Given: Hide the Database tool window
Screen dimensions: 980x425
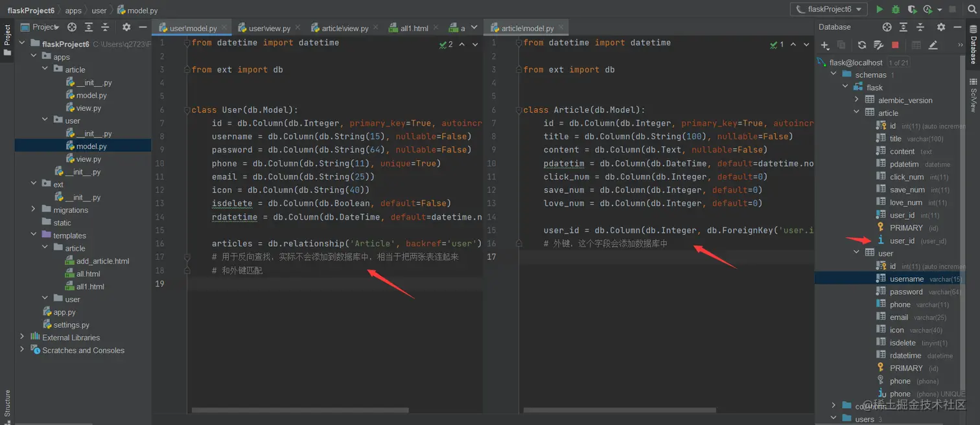Looking at the screenshot, I should pyautogui.click(x=957, y=27).
